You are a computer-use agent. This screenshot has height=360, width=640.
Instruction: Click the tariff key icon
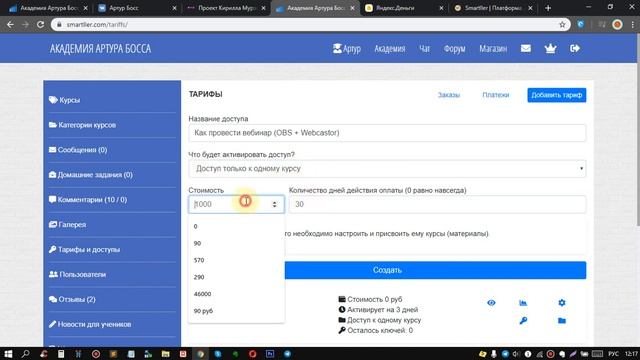pos(523,321)
